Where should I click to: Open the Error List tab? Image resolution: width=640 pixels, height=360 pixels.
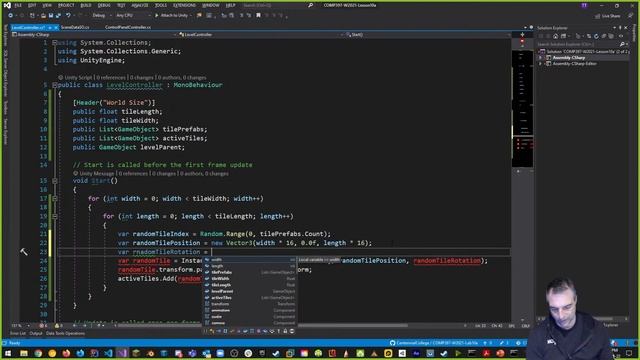pos(18,333)
